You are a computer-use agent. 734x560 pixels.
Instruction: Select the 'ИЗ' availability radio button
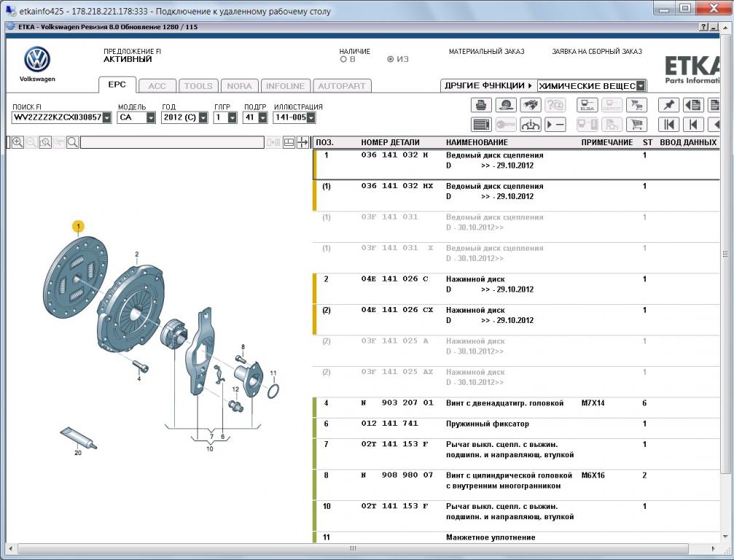point(391,60)
